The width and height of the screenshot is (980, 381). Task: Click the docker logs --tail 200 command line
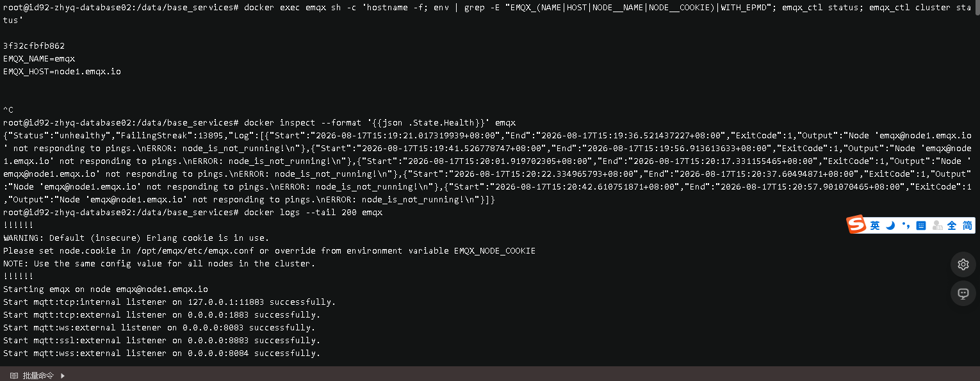coord(193,212)
